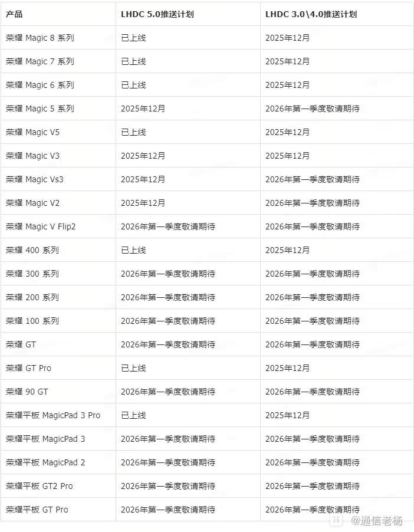Screen dimensions: 414x532
Task: Click 荣耀平板 MagicPad 3 Pro product name
Action: coord(53,415)
